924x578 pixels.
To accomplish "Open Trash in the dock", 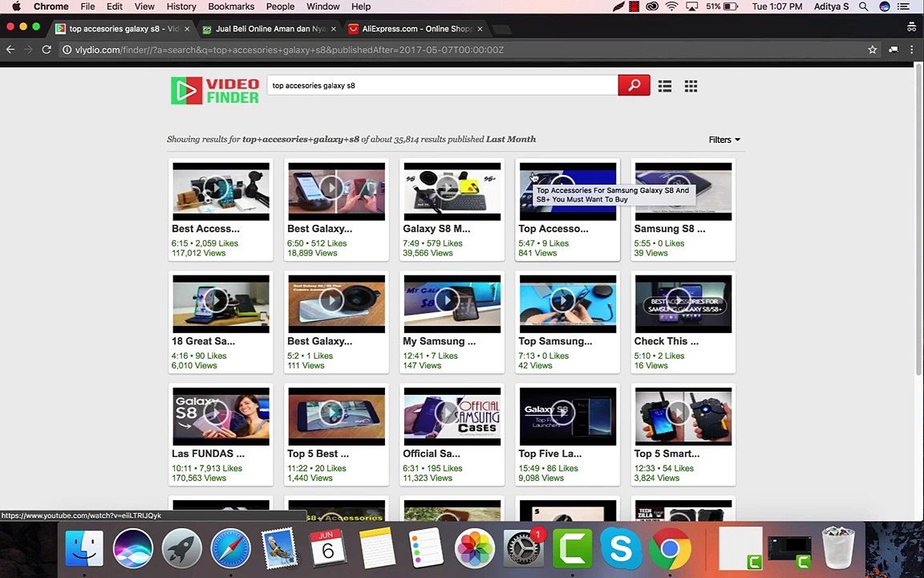I will (x=838, y=548).
